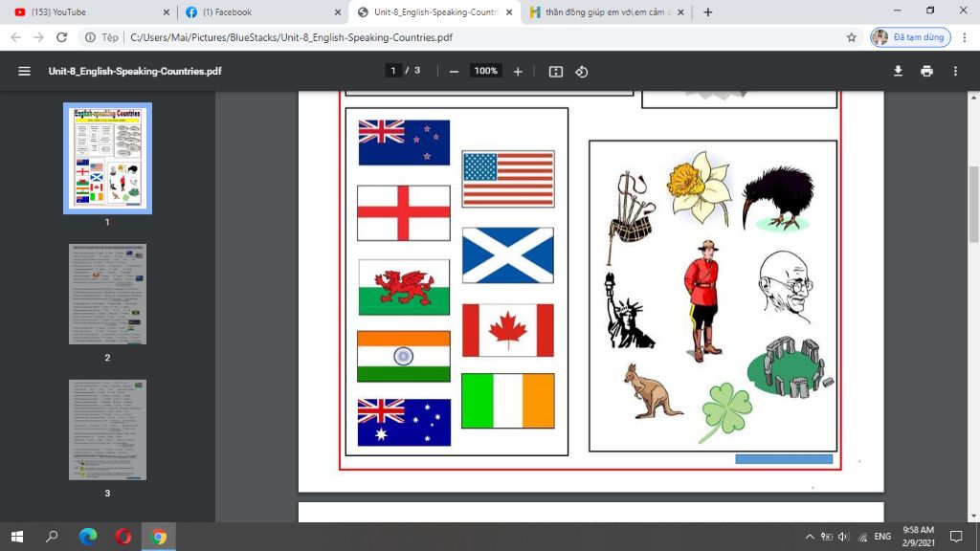Launch Opera from the taskbar
Screen dimensions: 980x551
coord(123,537)
